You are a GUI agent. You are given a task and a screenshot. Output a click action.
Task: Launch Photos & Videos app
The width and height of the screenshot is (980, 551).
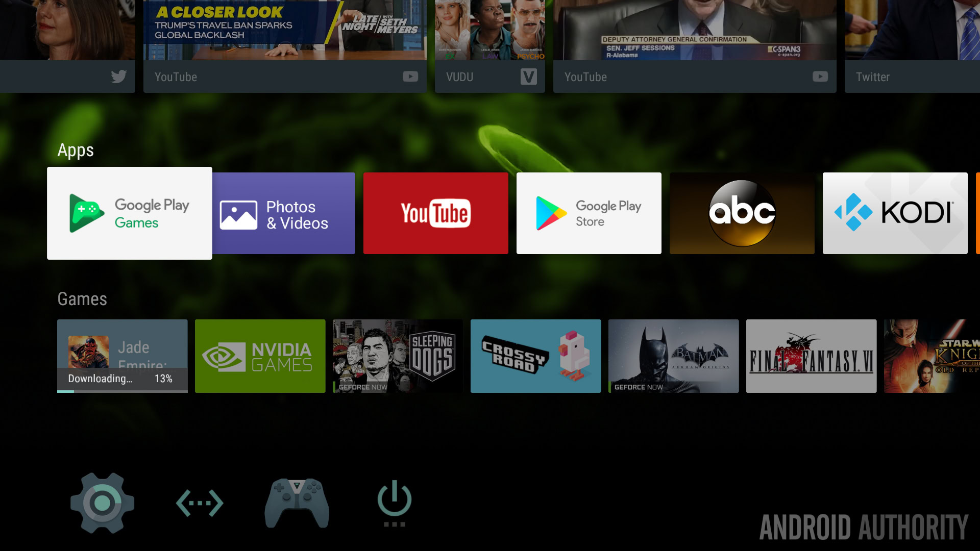[285, 213]
